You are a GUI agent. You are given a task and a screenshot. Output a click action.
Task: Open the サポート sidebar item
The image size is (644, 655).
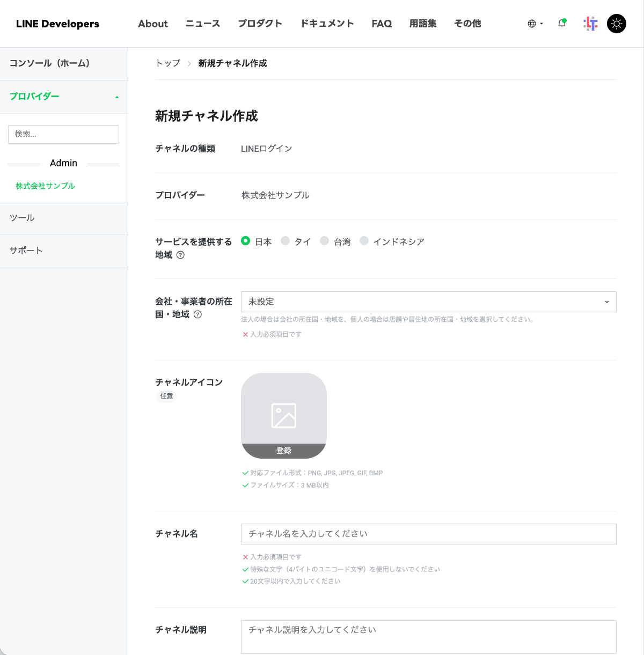[64, 251]
